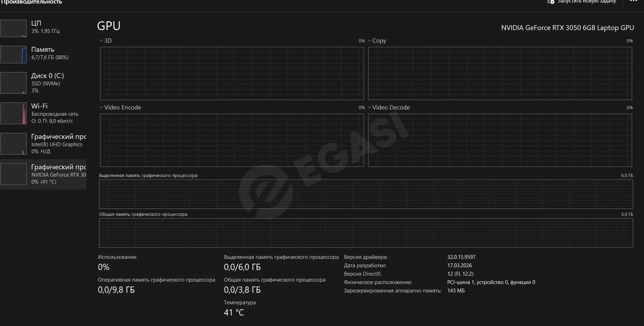Click the PCI-шина 1 location value

tap(491, 282)
